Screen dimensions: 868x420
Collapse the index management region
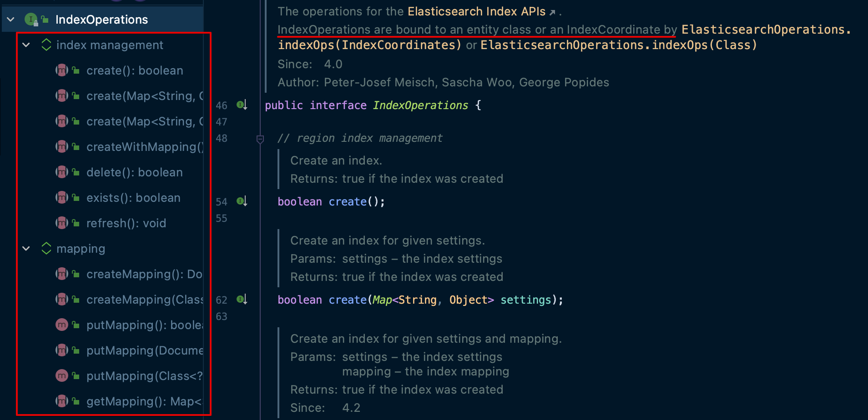pyautogui.click(x=26, y=45)
